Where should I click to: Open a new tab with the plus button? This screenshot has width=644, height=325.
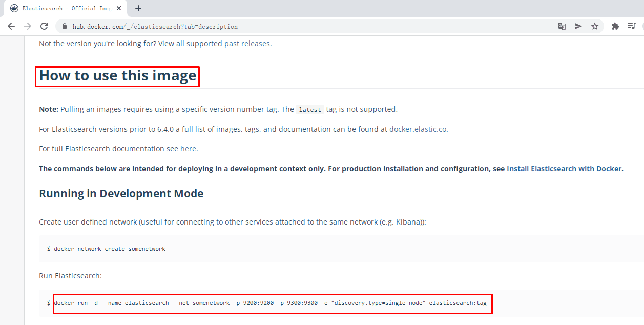[x=138, y=8]
